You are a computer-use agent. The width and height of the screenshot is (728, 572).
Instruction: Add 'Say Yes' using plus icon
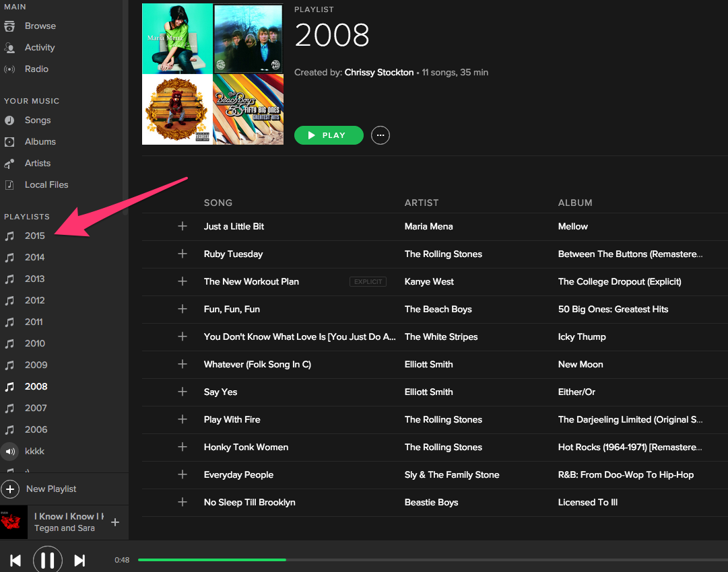[183, 392]
